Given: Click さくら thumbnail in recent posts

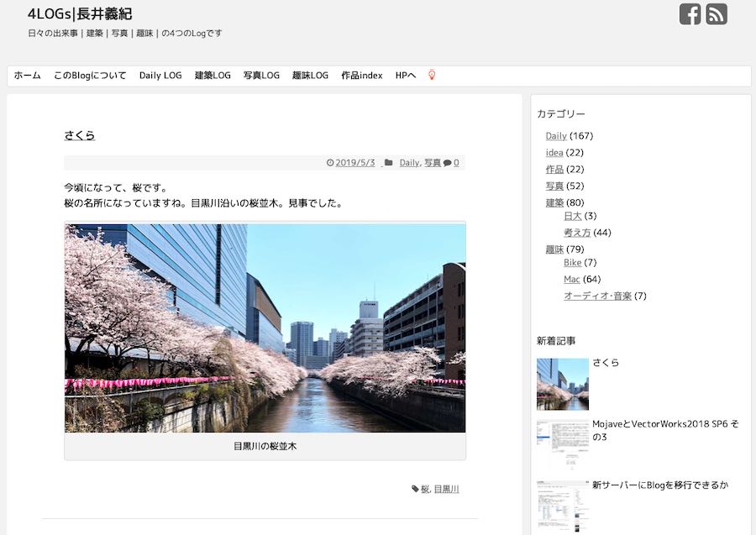Looking at the screenshot, I should 563,384.
